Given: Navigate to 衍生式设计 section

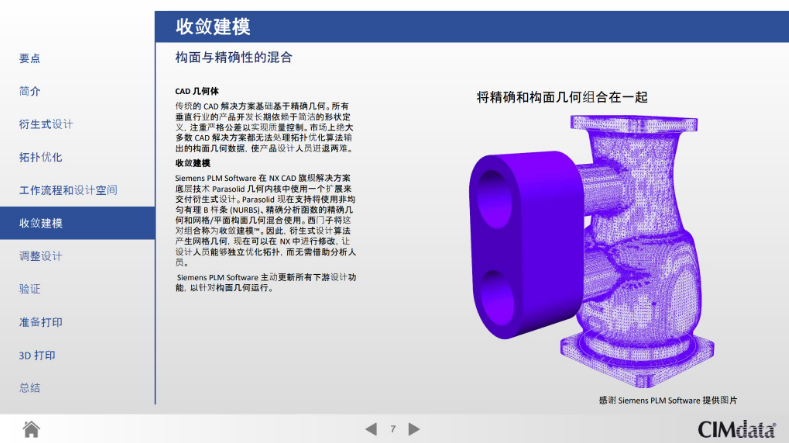Looking at the screenshot, I should tap(46, 124).
